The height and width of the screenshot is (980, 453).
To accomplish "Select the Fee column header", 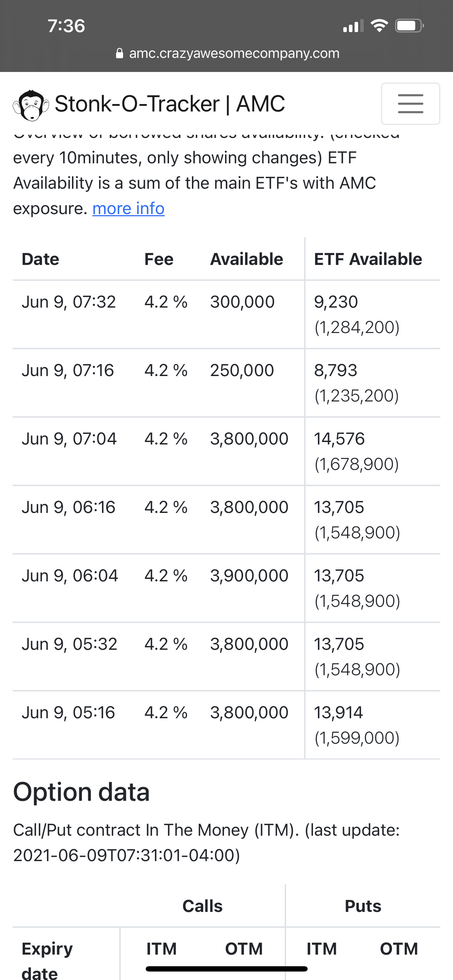I will coord(159,259).
